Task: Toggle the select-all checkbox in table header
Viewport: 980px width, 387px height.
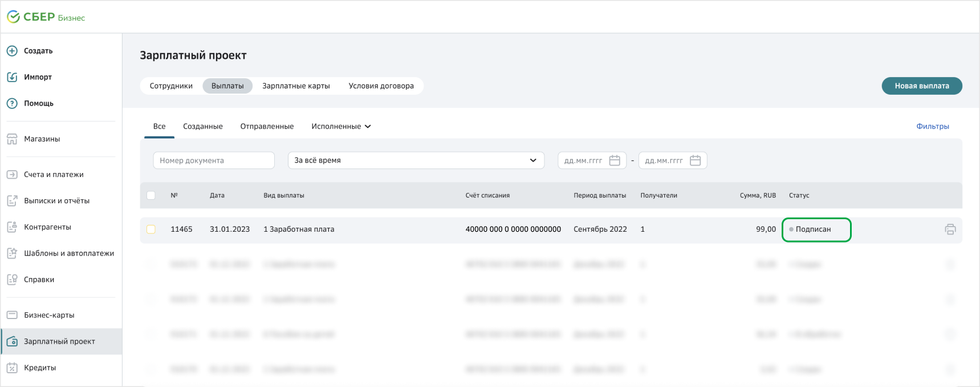Action: click(x=151, y=195)
